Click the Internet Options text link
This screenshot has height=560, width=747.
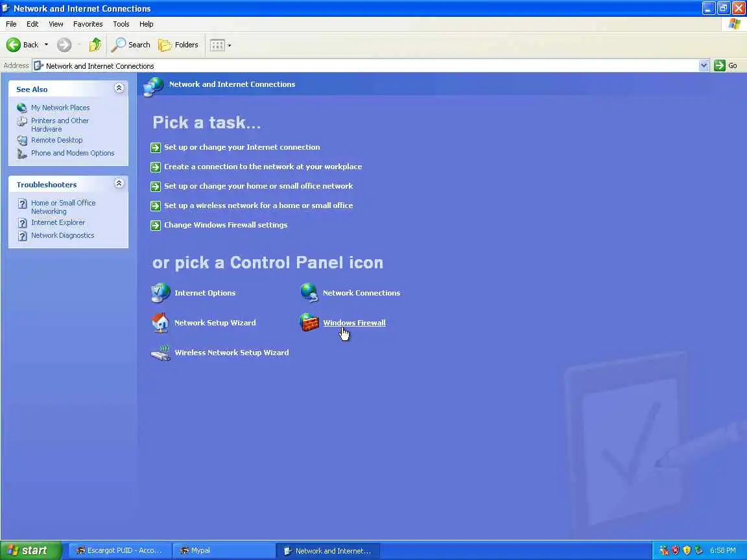[205, 293]
